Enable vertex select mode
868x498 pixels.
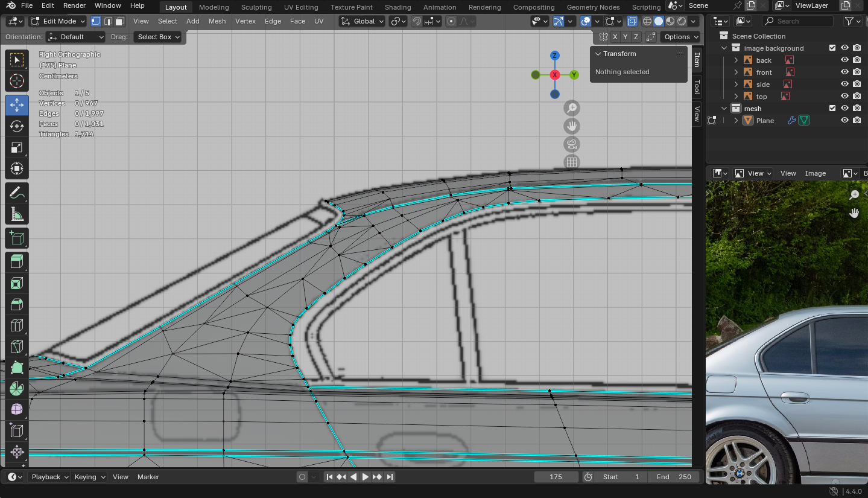96,21
